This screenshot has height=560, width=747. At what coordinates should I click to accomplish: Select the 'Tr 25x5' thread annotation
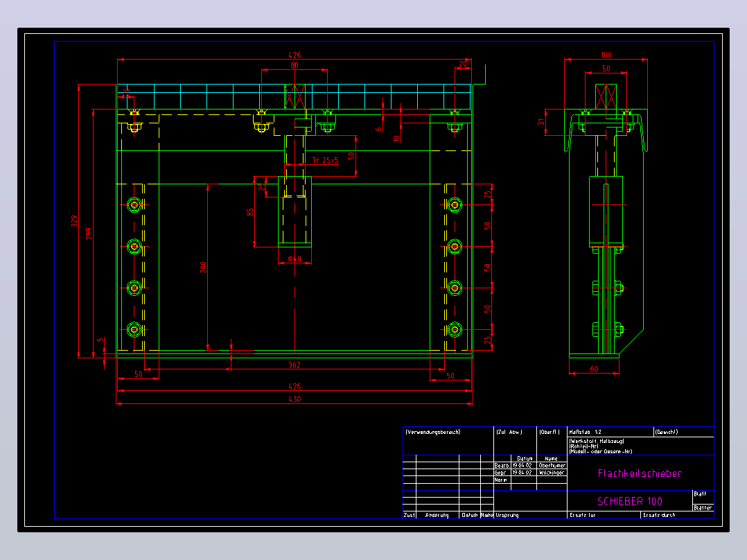point(326,160)
